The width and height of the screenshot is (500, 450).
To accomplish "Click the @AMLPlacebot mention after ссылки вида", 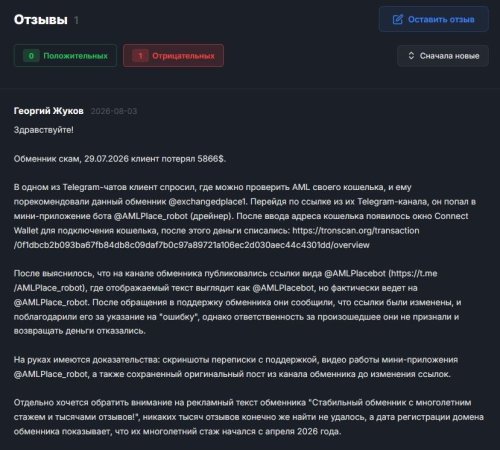I will click(355, 273).
